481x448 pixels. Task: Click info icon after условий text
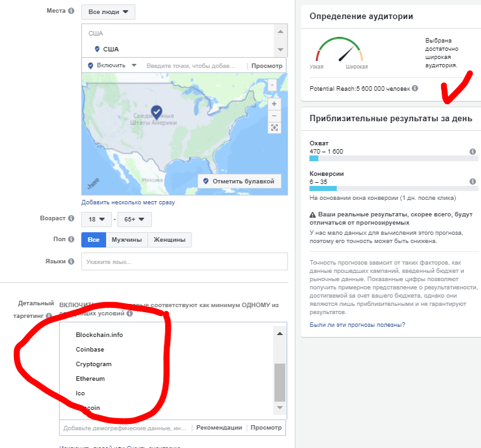point(129,313)
